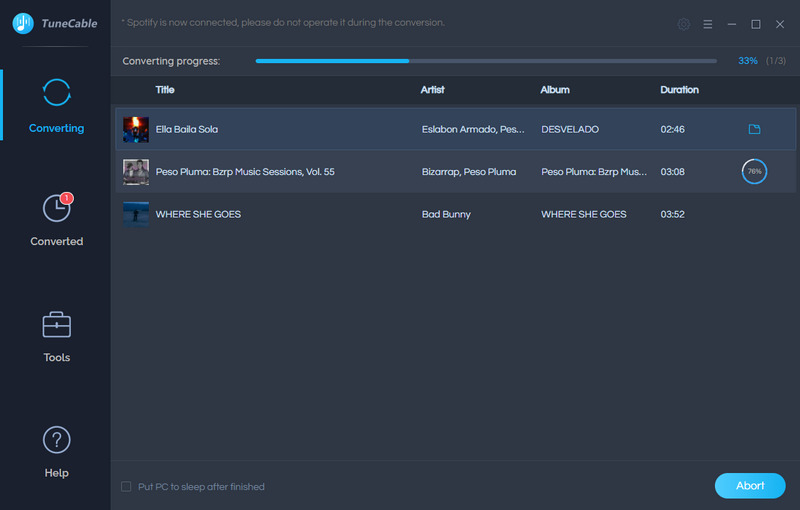
Task: Open the Tools toolbox section
Action: tap(56, 337)
